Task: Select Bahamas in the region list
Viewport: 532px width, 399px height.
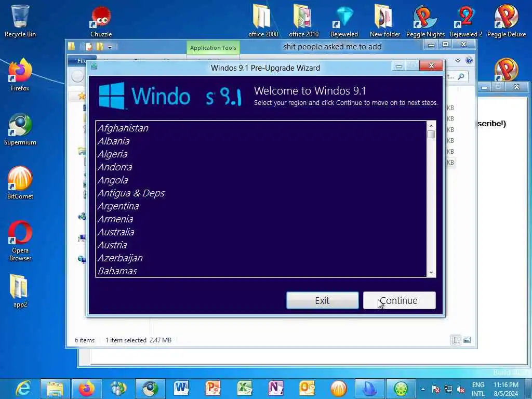Action: pyautogui.click(x=261, y=271)
